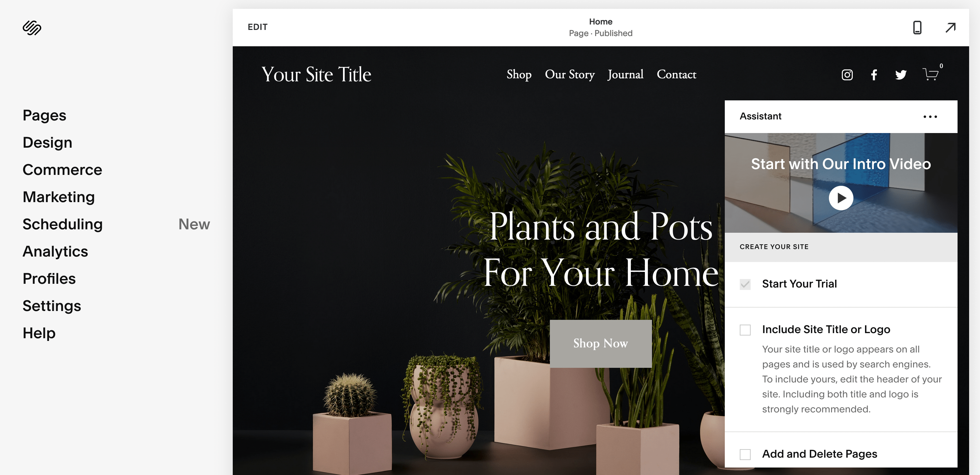Click the Twitter icon in navigation
This screenshot has width=980, height=475.
901,75
